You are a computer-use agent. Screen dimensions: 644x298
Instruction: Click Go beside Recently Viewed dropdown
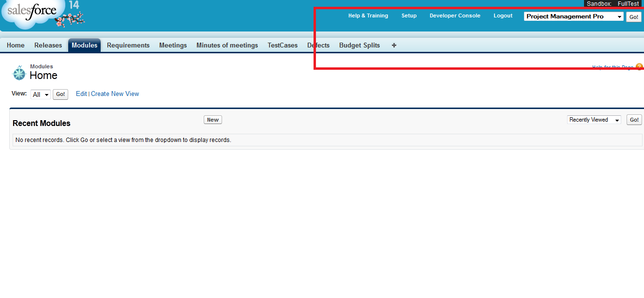click(634, 120)
